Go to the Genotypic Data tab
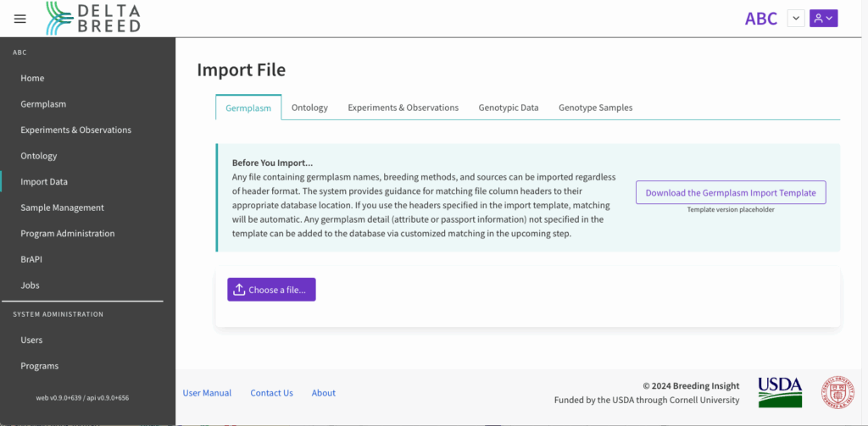Image resolution: width=868 pixels, height=426 pixels. (x=508, y=108)
